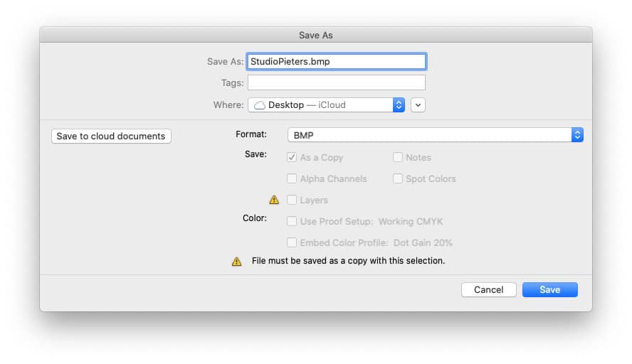Check the Layers checkbox
This screenshot has width=632, height=364.
click(x=292, y=200)
